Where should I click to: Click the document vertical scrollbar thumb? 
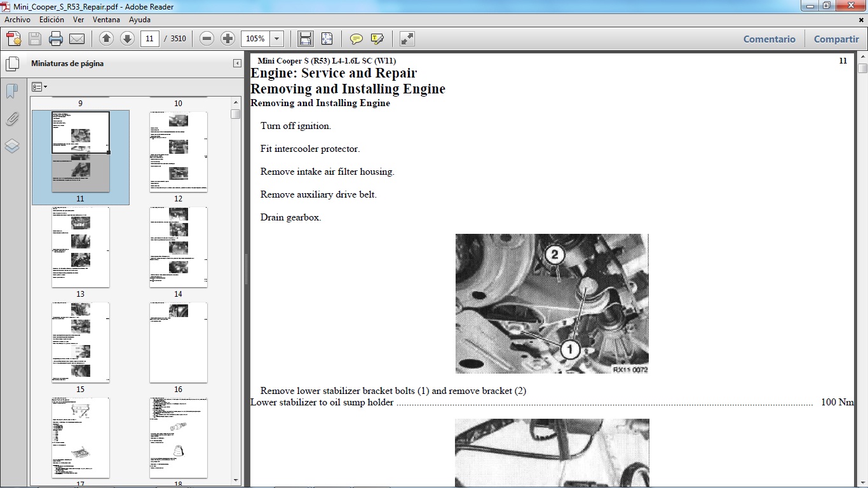click(x=862, y=69)
